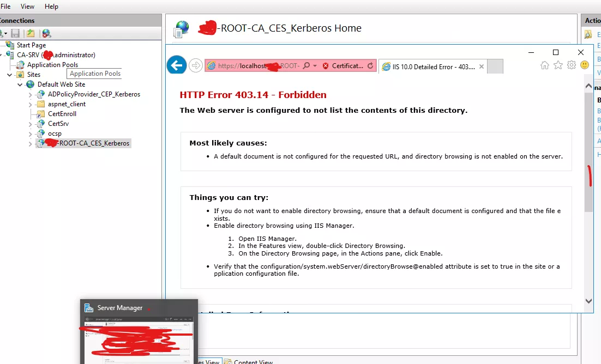Open browser Tools gear icon
This screenshot has height=364, width=601.
pos(572,65)
